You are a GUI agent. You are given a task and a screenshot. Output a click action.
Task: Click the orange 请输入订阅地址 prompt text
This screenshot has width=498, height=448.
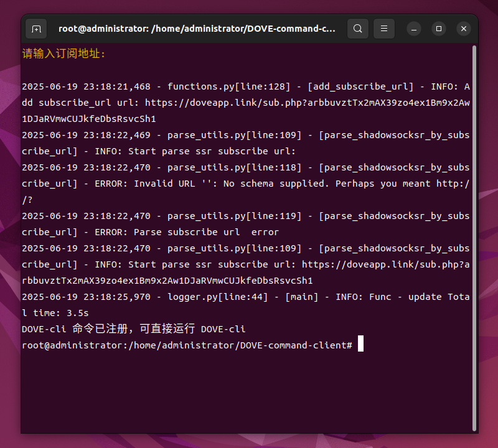[63, 54]
